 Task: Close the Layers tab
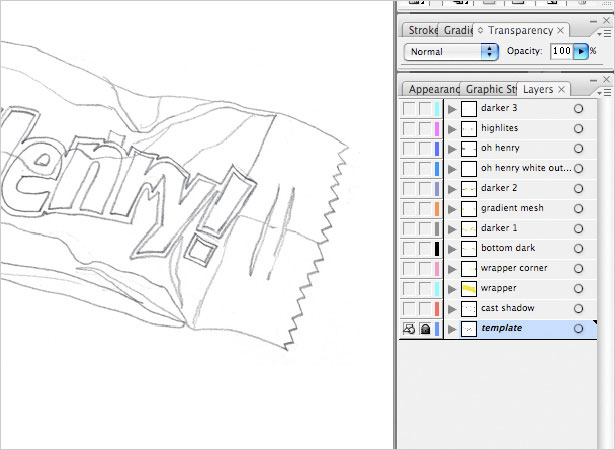click(562, 89)
